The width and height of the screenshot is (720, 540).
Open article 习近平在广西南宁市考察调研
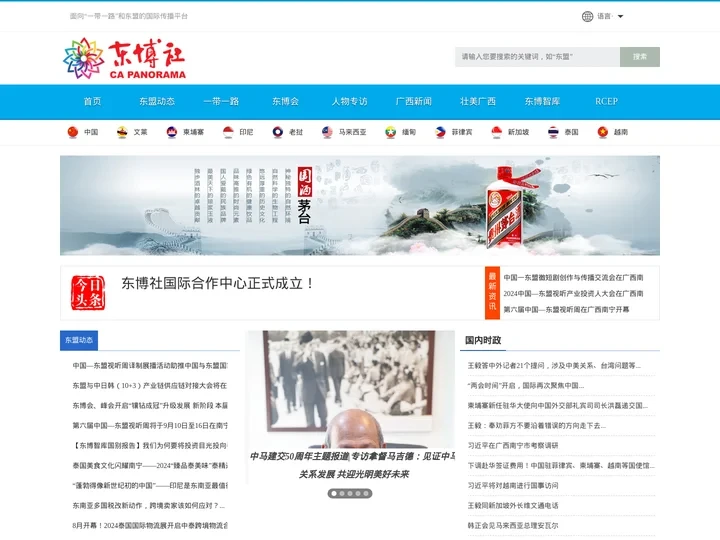(x=513, y=445)
